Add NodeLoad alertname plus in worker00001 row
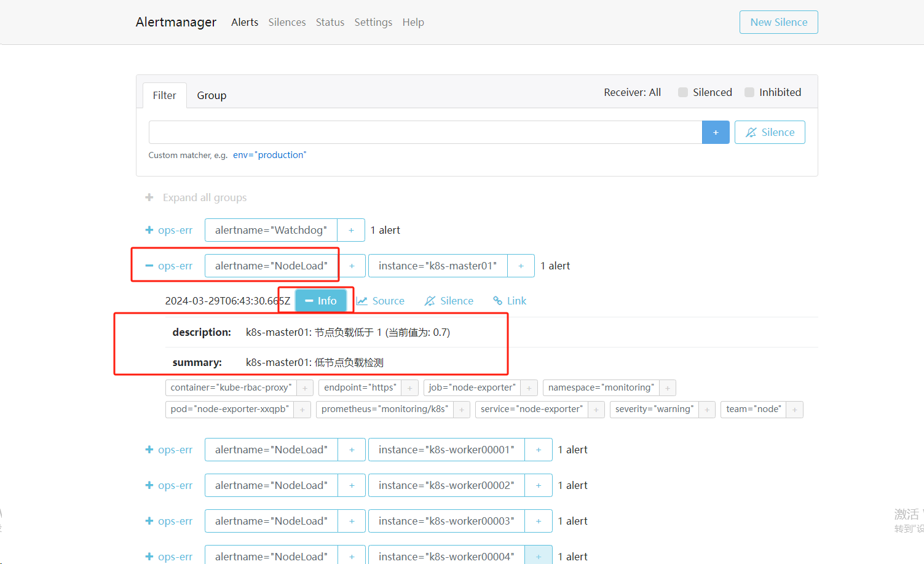The image size is (924, 564). [352, 450]
